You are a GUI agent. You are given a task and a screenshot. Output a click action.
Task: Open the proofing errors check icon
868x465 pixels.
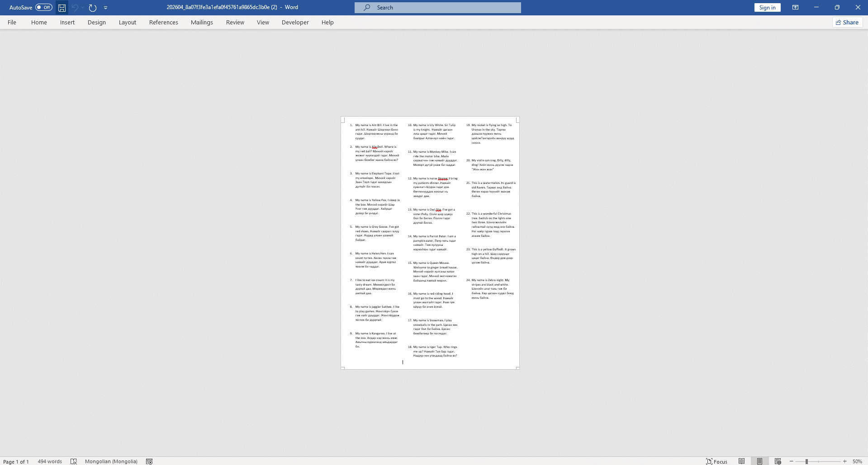pos(74,461)
